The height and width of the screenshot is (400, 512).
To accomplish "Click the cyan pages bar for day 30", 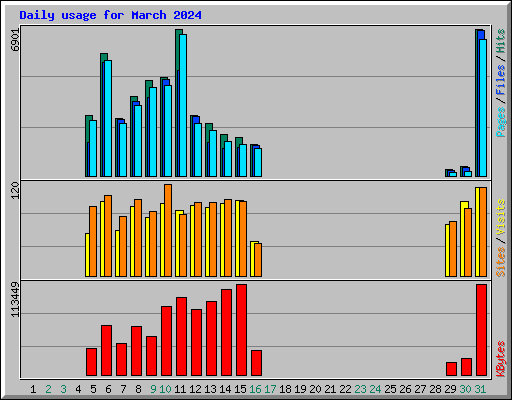I will click(468, 174).
